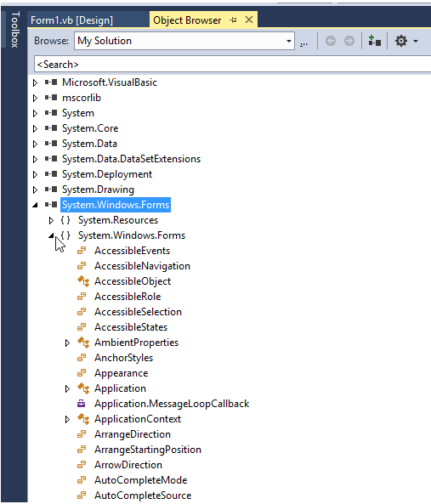Expand the System.Resources namespace
This screenshot has width=431, height=504.
(51, 220)
